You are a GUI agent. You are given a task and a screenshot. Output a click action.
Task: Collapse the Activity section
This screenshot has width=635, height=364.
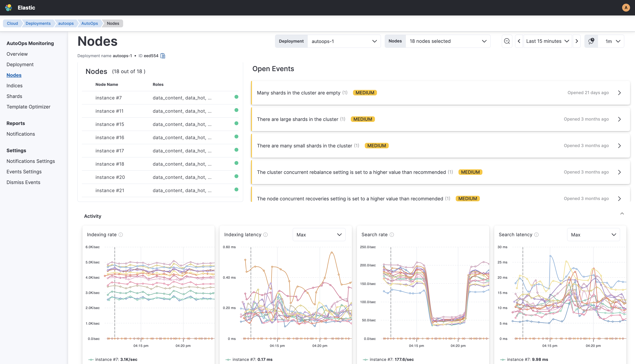(x=622, y=213)
